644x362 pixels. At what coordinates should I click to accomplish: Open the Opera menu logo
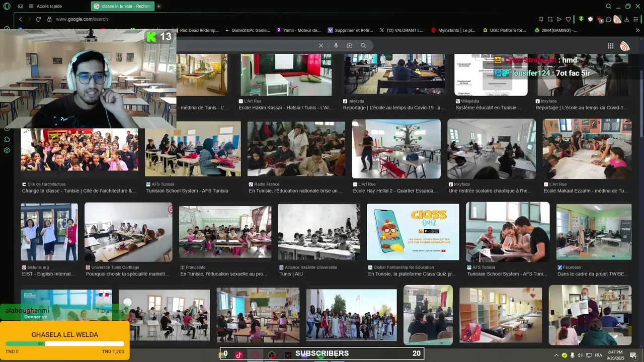7,6
